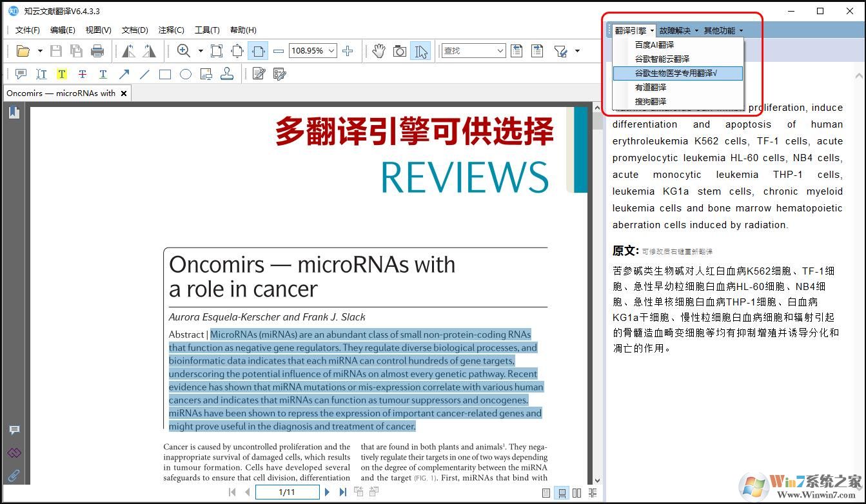Open the 文件(F) menu

coord(27,30)
